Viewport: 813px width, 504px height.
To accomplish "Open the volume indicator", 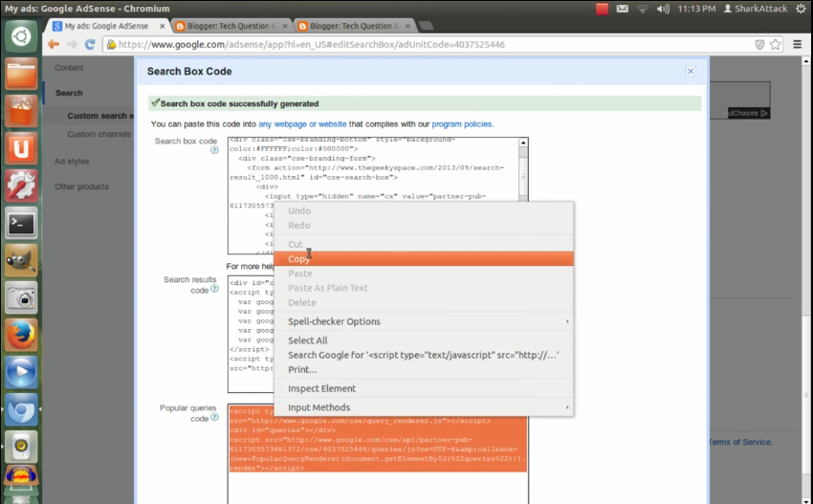I will (663, 9).
